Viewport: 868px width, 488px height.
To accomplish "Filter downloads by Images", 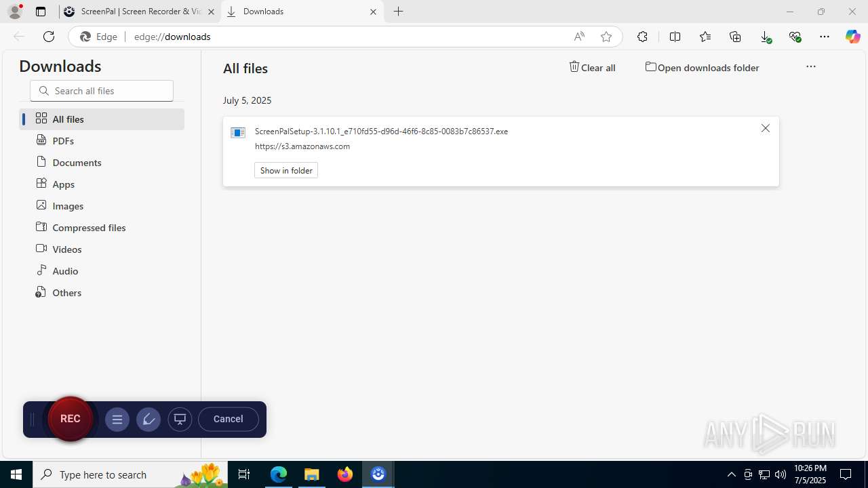I will tap(102, 206).
